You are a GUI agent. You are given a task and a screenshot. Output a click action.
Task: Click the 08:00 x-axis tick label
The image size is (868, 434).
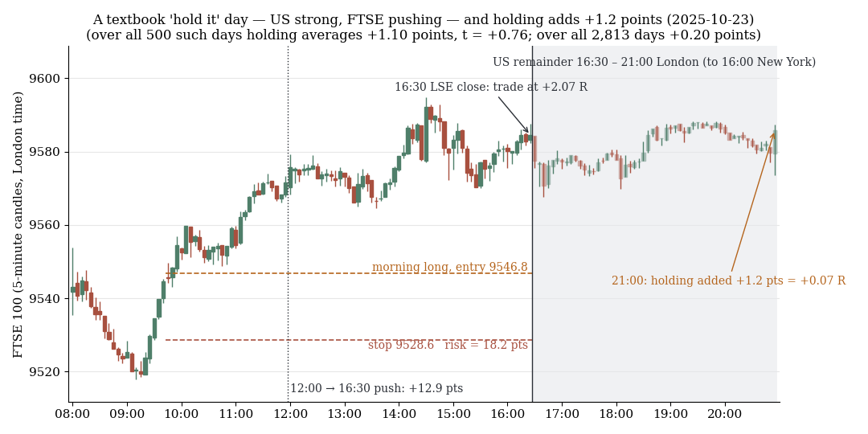click(x=72, y=414)
